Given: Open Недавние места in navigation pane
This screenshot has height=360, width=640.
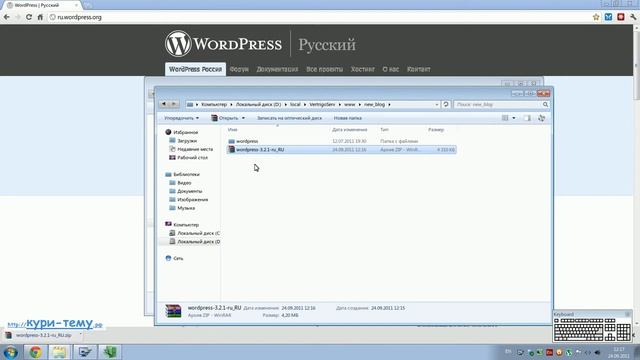Looking at the screenshot, I should pos(195,149).
